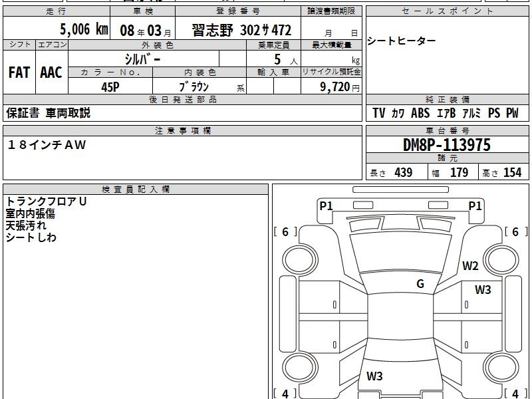Select exterior color シルバー

pyautogui.click(x=142, y=59)
